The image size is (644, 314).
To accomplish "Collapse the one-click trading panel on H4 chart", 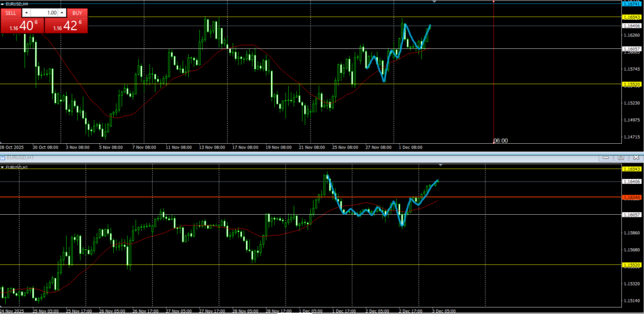I will pos(3,4).
